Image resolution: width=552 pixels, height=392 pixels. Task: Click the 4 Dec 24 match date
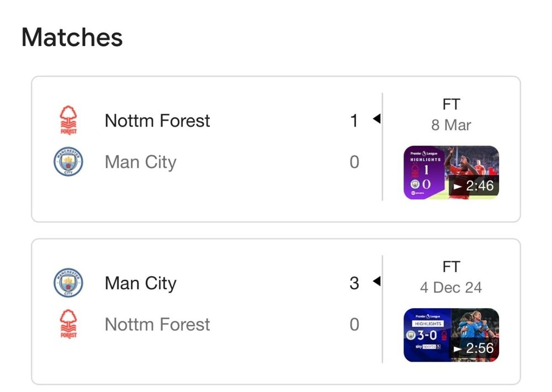451,288
